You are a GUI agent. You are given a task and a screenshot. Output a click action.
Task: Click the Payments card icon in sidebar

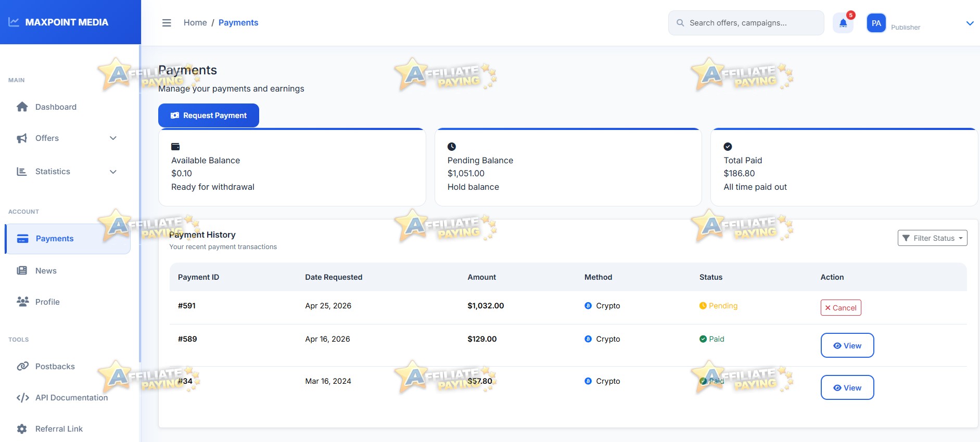click(x=23, y=239)
